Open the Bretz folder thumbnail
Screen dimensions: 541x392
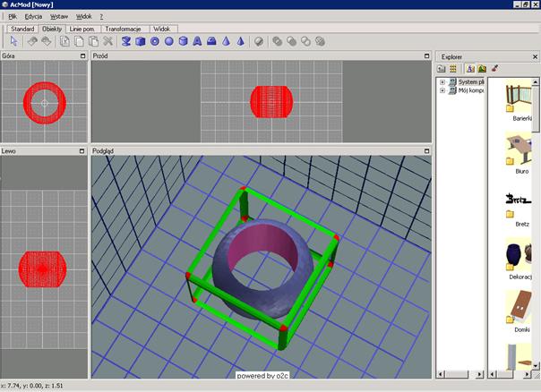(519, 207)
